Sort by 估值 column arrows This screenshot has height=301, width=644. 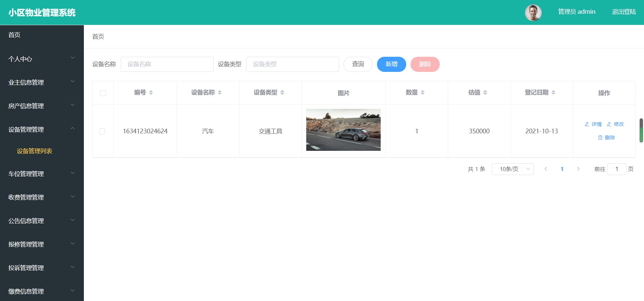click(x=485, y=92)
